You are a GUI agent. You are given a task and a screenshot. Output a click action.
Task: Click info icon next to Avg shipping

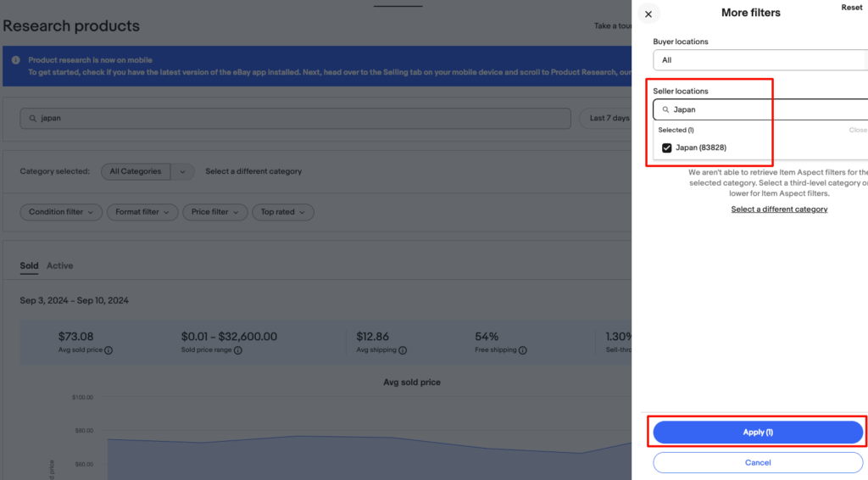(403, 350)
